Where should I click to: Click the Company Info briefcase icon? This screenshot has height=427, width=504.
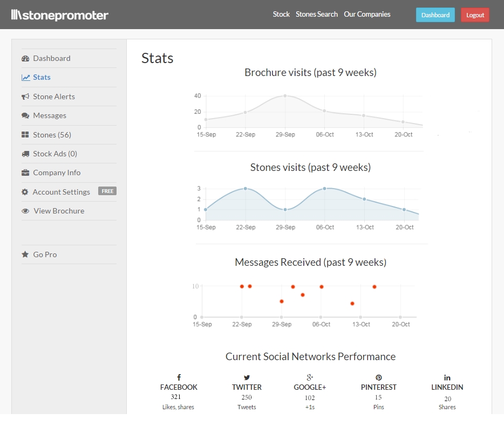[x=25, y=173]
